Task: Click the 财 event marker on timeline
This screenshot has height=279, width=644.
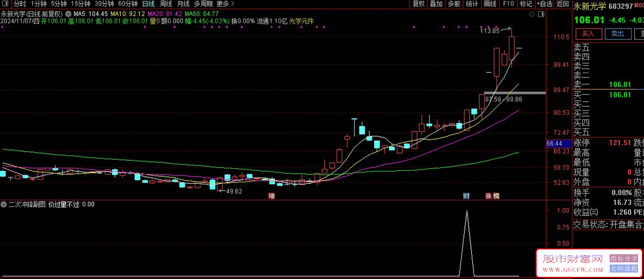Action: [466, 196]
